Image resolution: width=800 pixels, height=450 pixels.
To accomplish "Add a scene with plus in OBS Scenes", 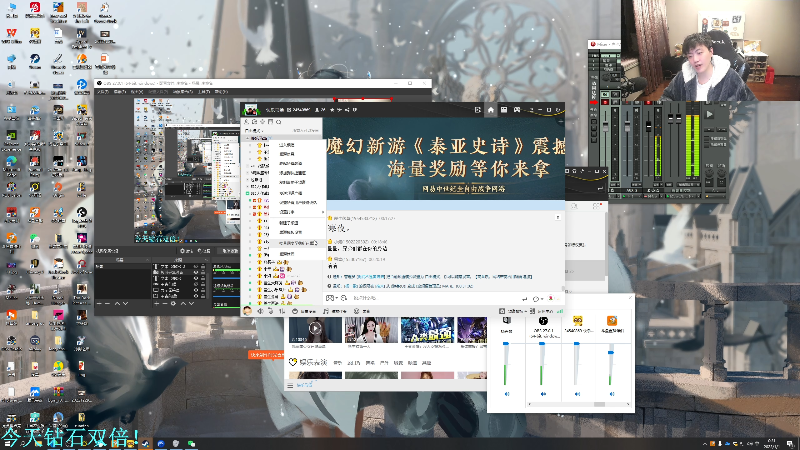I will (99, 304).
